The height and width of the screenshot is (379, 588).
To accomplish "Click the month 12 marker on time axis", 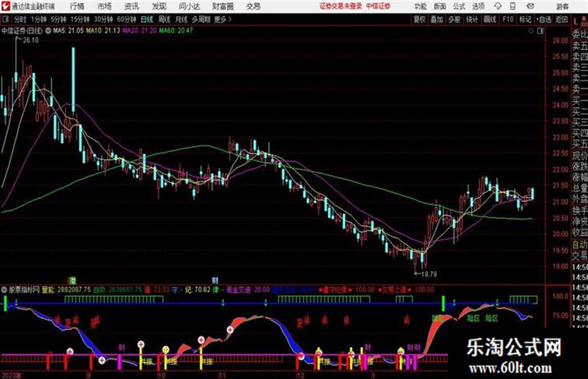I will pyautogui.click(x=301, y=375).
